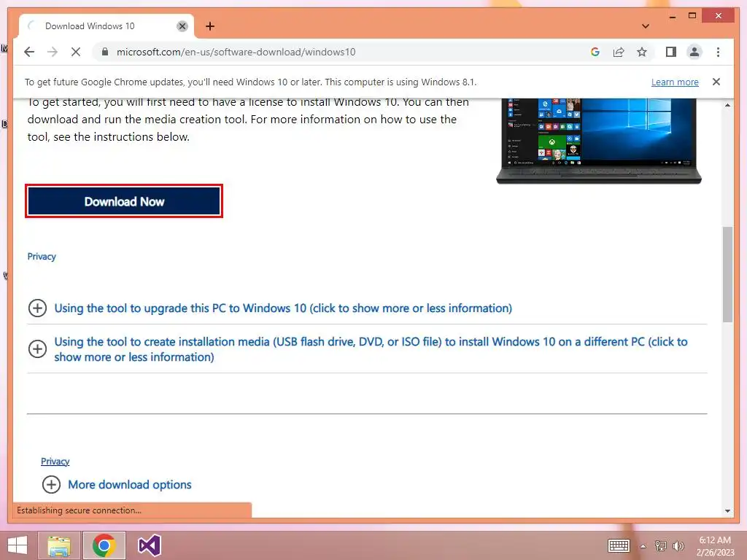Screen dimensions: 747x560
Task: Open the Privacy link below Download Now
Action: 42,257
